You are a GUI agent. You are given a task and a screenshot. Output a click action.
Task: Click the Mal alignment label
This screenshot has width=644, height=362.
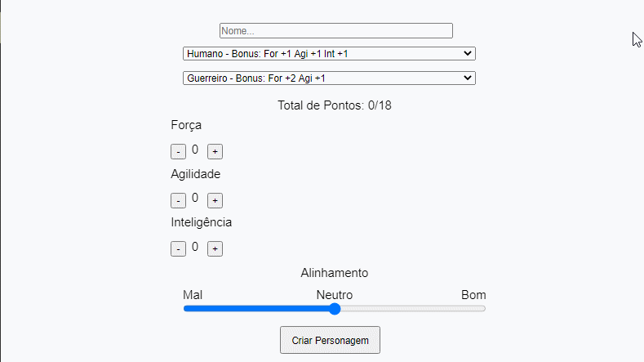click(x=193, y=295)
